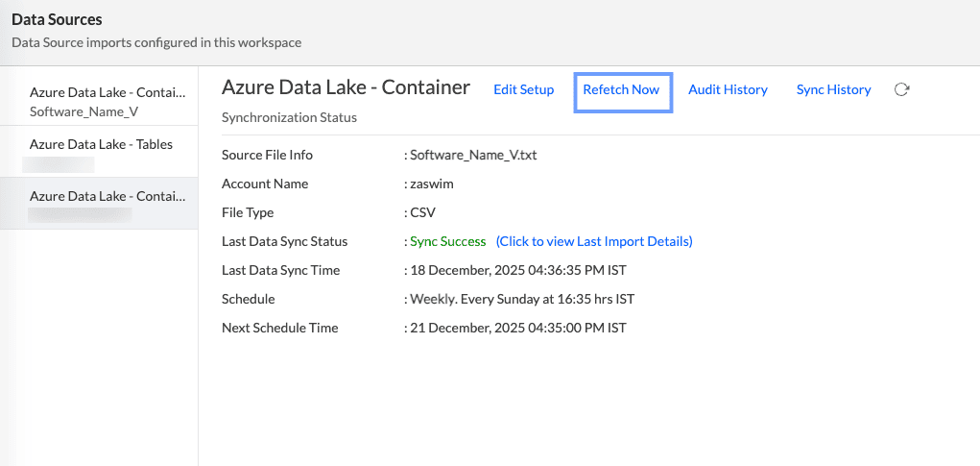Viewport: 980px width, 466px height.
Task: Click the green Sync Success status
Action: (448, 241)
